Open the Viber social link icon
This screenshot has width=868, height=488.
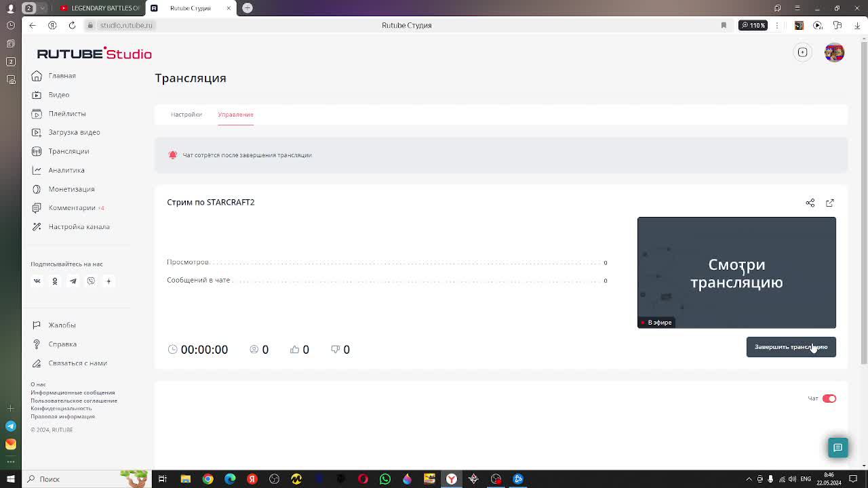point(91,281)
